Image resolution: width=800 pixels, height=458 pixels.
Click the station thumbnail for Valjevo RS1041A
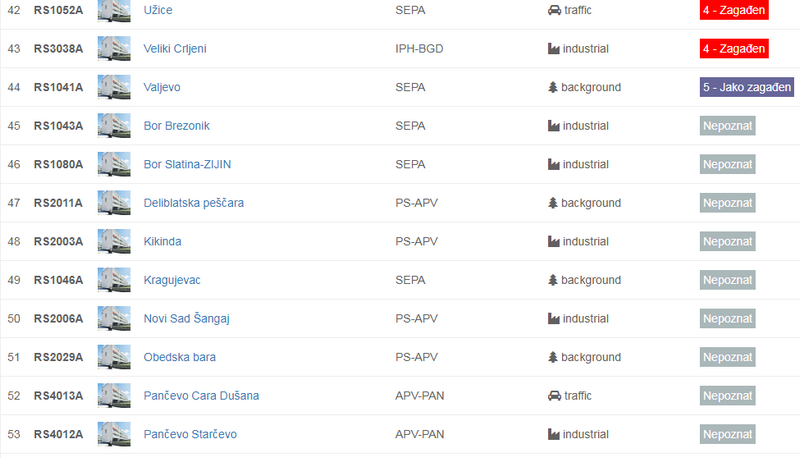tap(114, 87)
